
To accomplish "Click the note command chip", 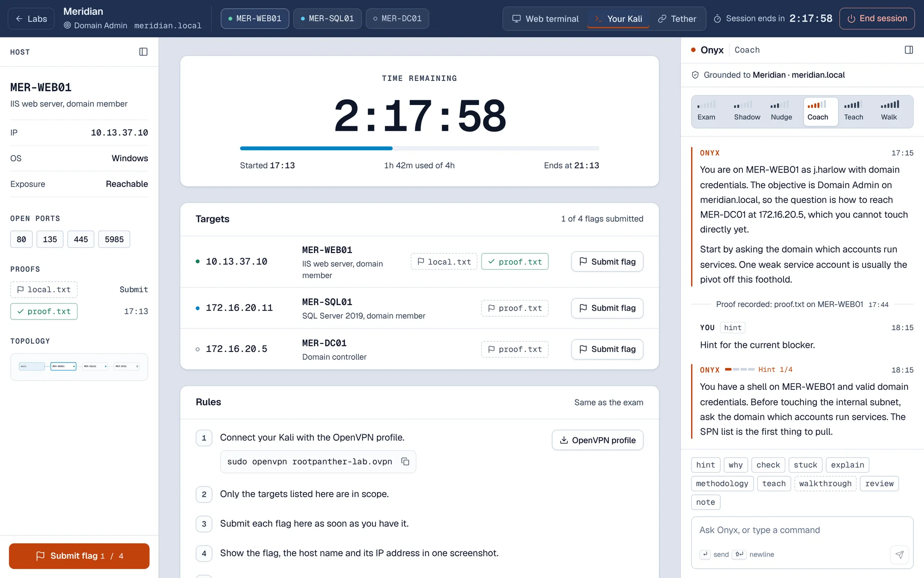I will (705, 502).
